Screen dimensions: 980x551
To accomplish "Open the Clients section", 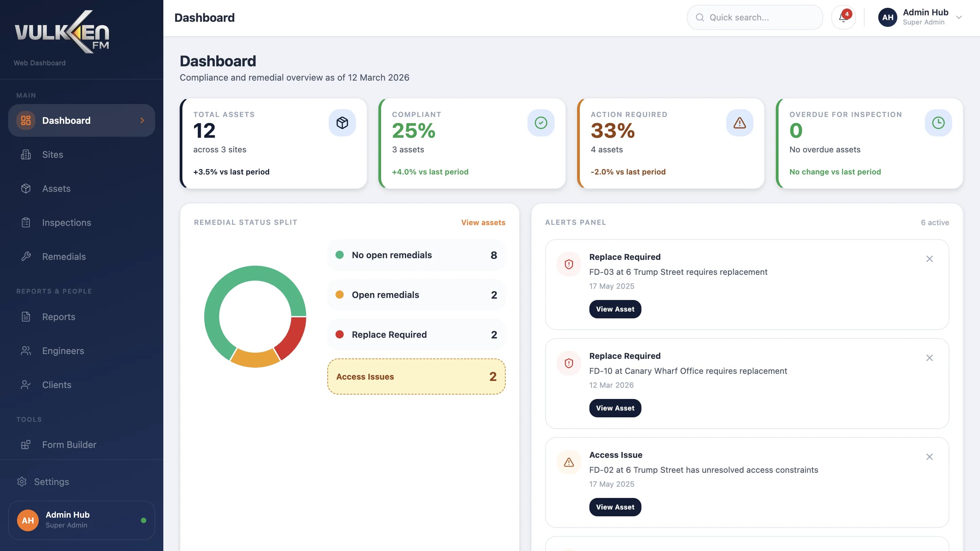I will coord(26,384).
